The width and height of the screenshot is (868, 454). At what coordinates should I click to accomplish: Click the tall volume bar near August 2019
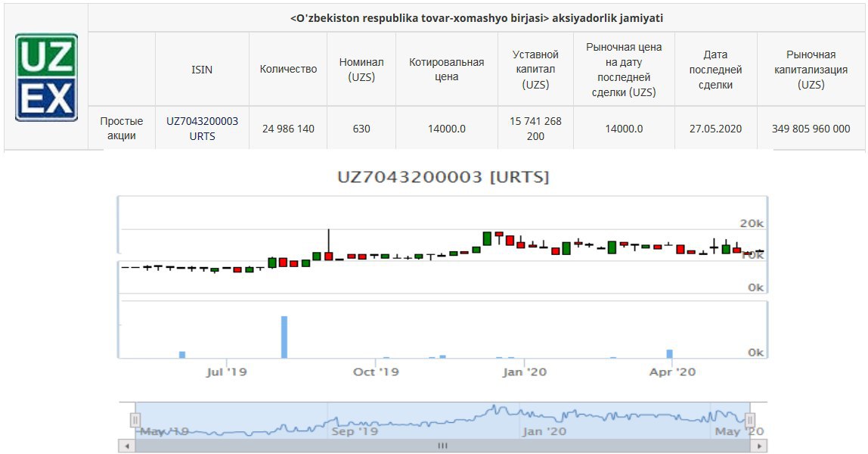click(x=284, y=337)
